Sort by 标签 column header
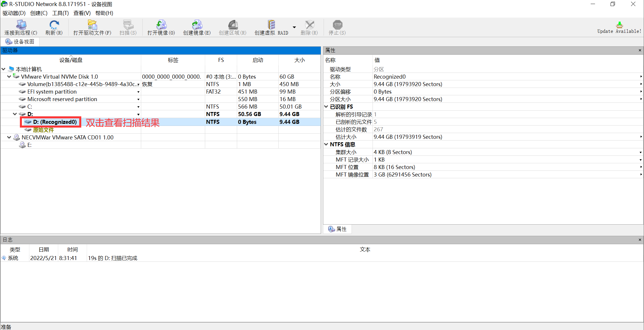The height and width of the screenshot is (330, 644). pos(173,60)
